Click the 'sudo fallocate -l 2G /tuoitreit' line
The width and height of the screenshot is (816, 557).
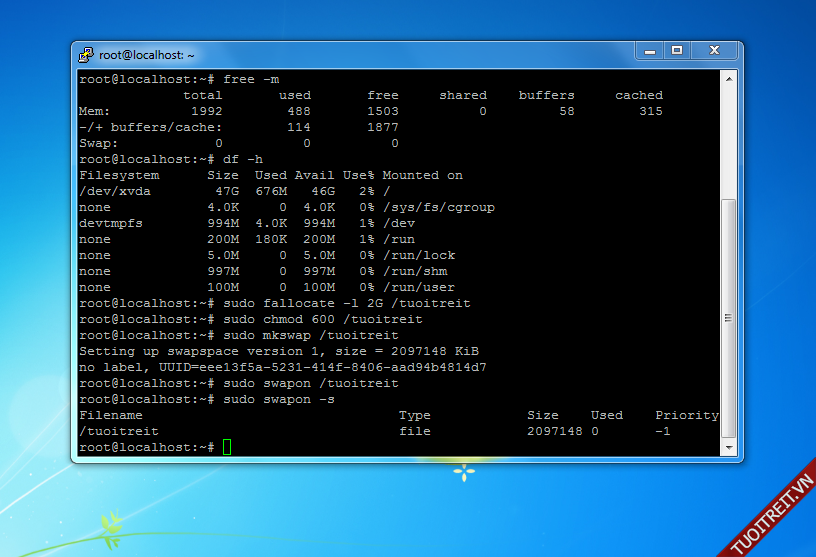(x=346, y=303)
